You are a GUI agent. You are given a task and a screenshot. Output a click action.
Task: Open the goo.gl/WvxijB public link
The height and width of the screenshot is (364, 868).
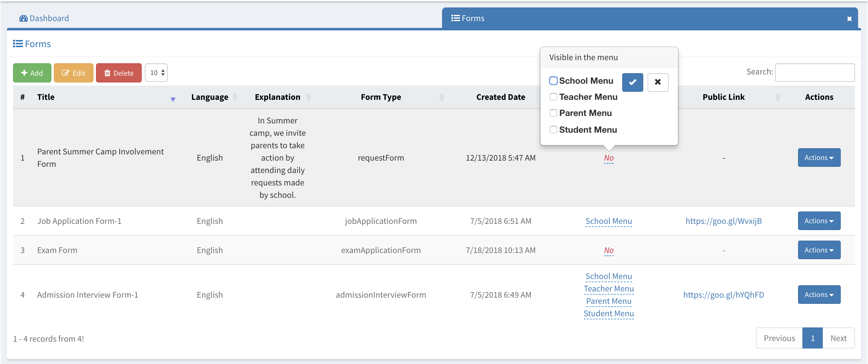tap(723, 221)
